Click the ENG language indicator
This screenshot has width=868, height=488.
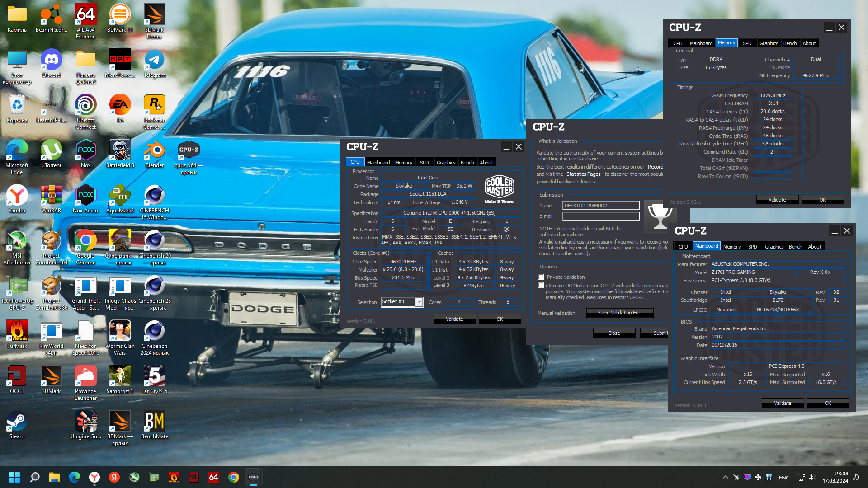784,478
